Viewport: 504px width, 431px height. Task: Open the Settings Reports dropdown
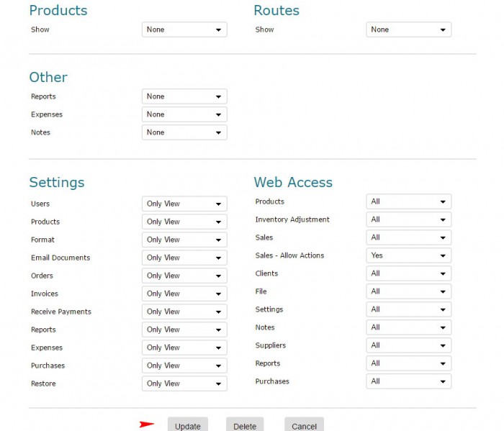[x=184, y=330]
